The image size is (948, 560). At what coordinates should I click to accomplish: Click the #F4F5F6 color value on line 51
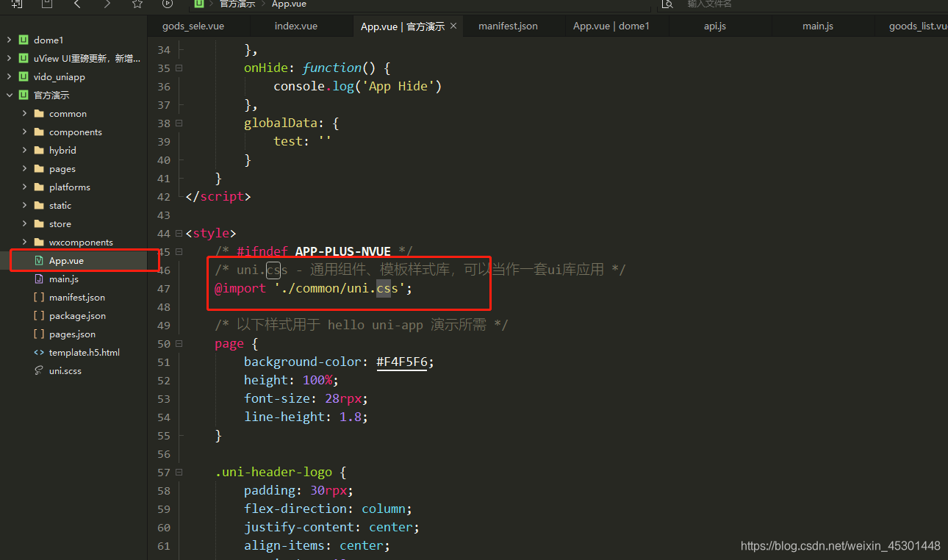[x=402, y=362]
